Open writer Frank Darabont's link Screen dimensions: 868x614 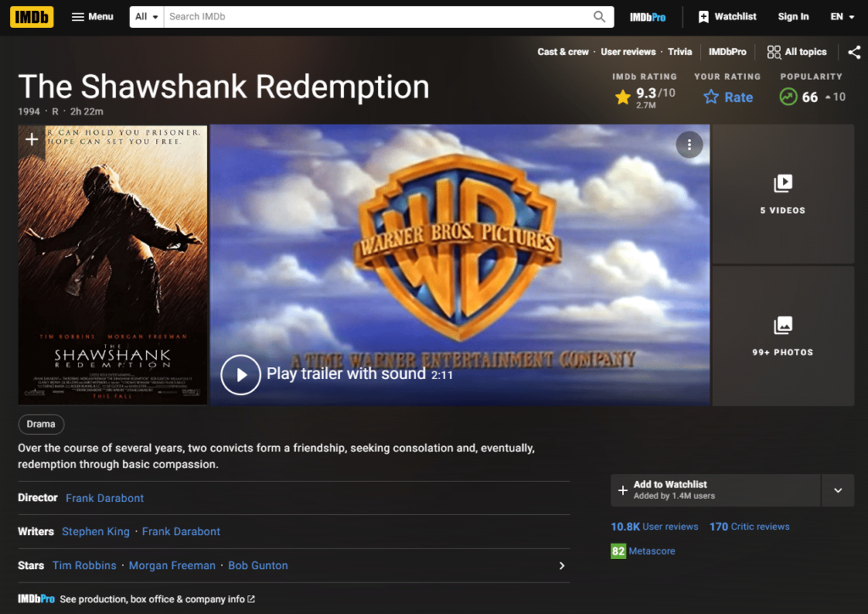181,532
